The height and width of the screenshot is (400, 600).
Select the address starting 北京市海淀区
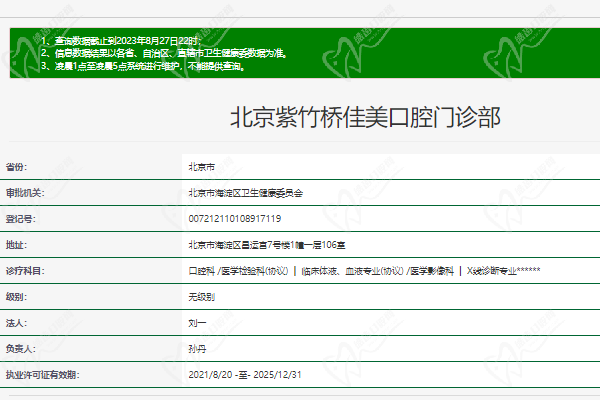click(x=267, y=245)
